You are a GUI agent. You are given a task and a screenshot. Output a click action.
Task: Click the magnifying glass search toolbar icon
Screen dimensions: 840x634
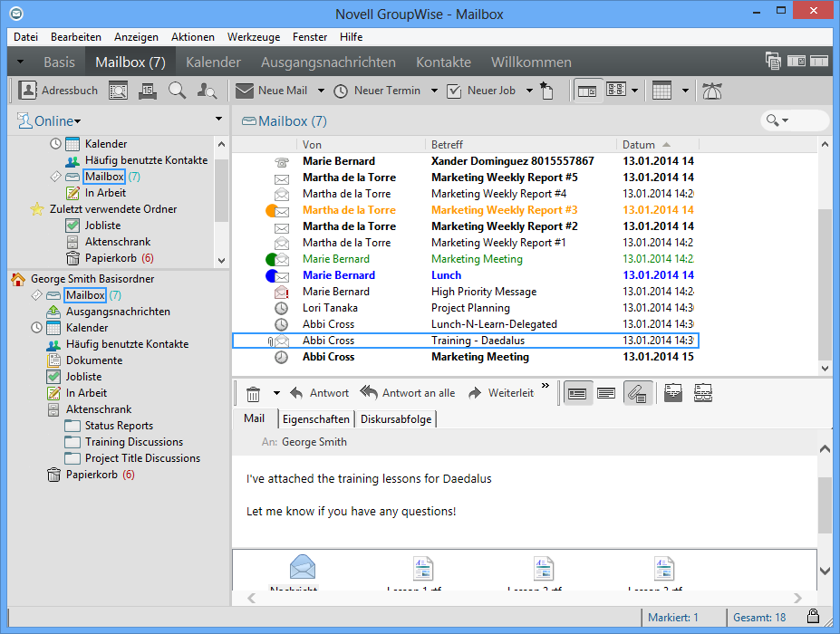pos(178,91)
